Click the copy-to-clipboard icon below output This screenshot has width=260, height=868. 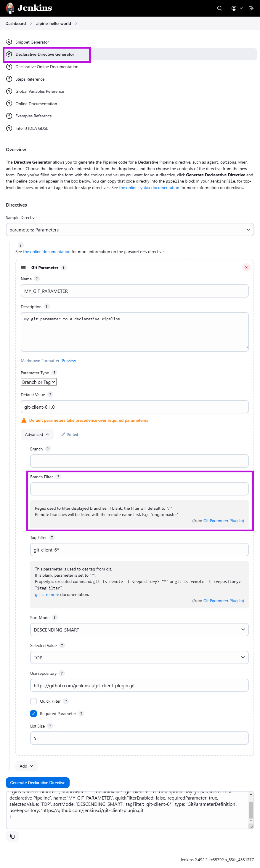12,836
